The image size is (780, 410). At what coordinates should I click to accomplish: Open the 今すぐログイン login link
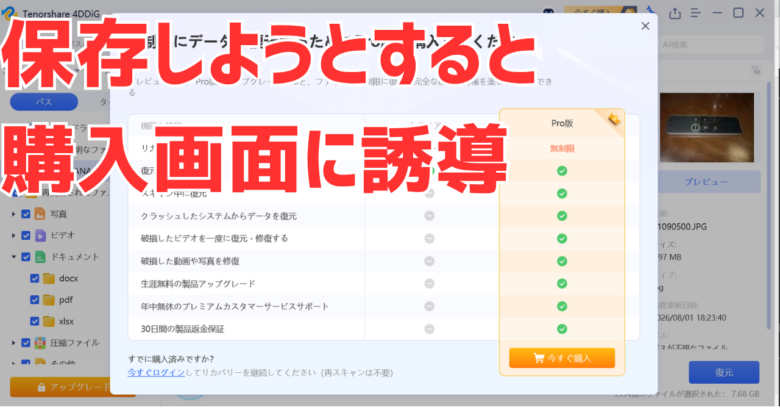click(x=156, y=373)
